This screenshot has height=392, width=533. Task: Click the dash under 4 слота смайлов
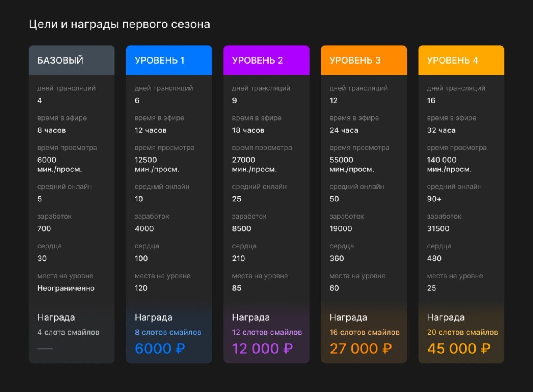45,349
